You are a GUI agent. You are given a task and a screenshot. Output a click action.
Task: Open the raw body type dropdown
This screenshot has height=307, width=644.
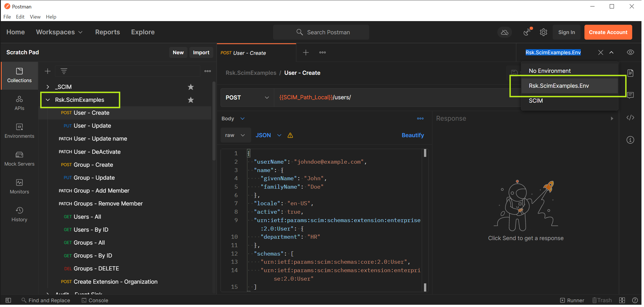pos(235,136)
